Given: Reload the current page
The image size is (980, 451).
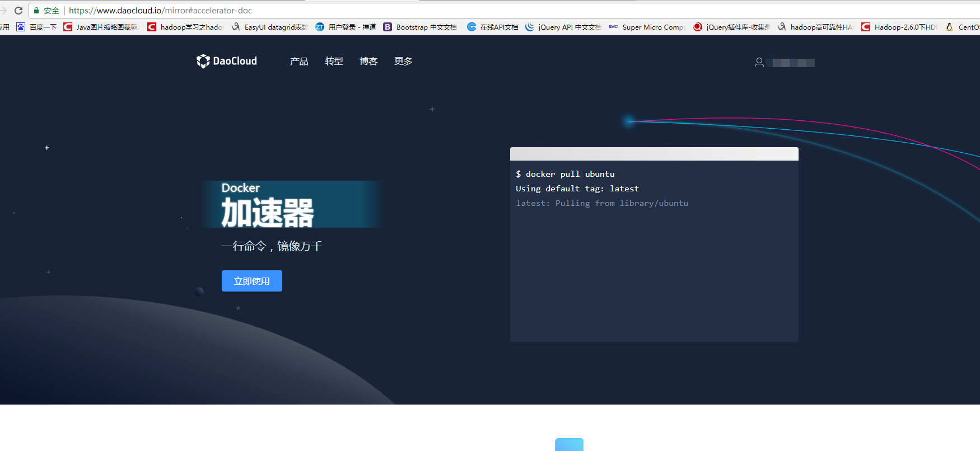Looking at the screenshot, I should tap(18, 11).
